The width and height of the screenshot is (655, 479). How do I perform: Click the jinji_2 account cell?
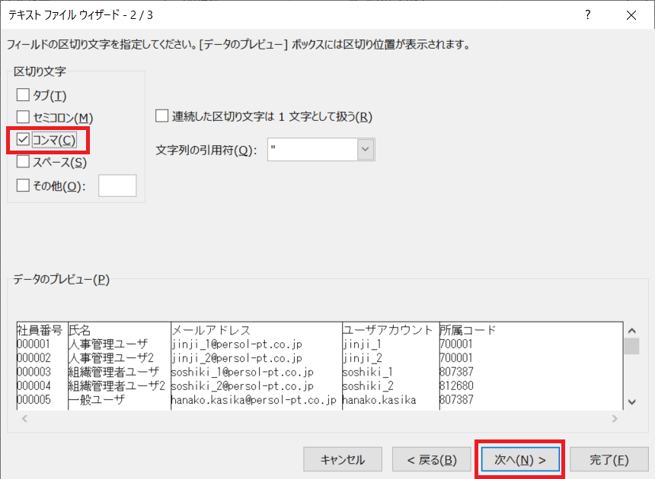(362, 358)
